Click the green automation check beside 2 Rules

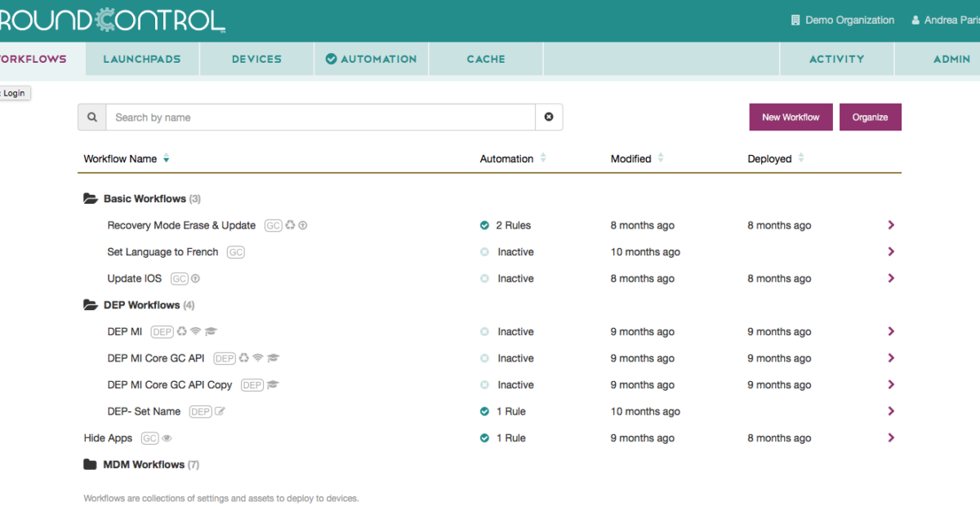(484, 225)
